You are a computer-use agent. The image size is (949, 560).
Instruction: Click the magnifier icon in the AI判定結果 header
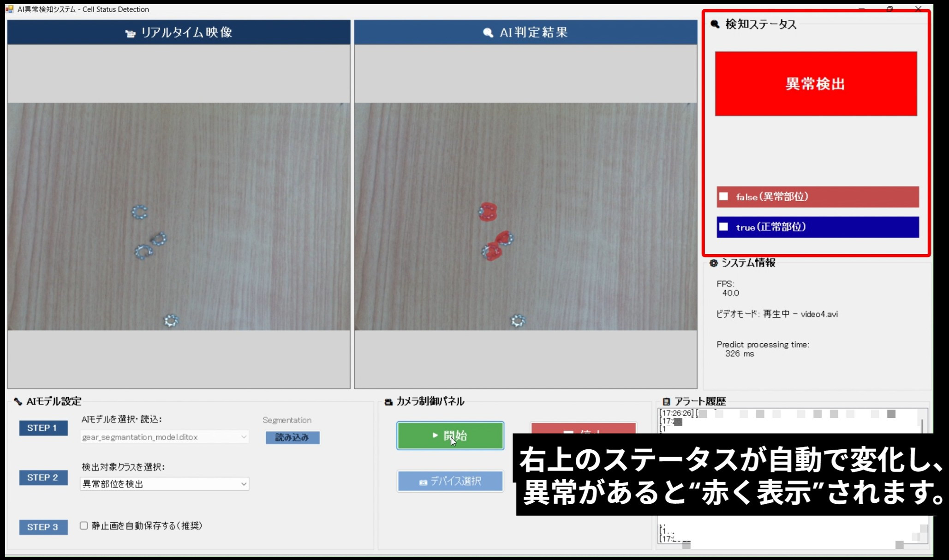point(488,32)
